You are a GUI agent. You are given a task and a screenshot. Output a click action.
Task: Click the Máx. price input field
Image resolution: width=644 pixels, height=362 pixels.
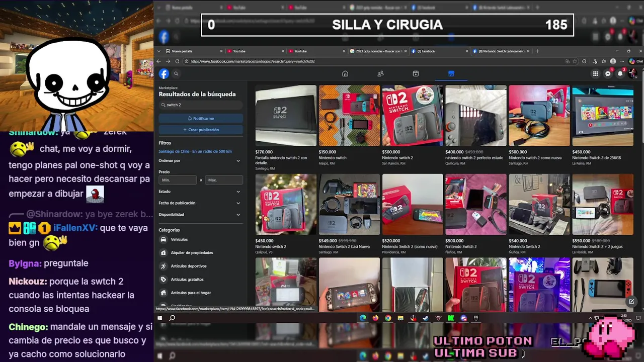pyautogui.click(x=224, y=180)
